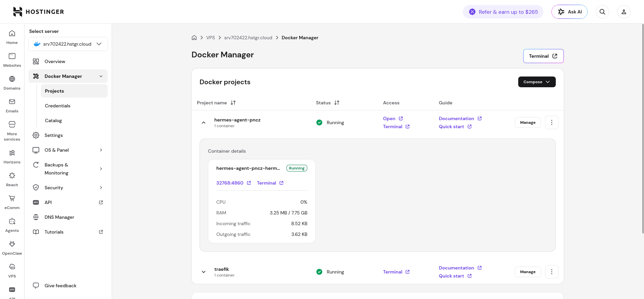Image resolution: width=644 pixels, height=299 pixels.
Task: Open the server selector srv702422.hstgr.cloud
Action: (68, 44)
